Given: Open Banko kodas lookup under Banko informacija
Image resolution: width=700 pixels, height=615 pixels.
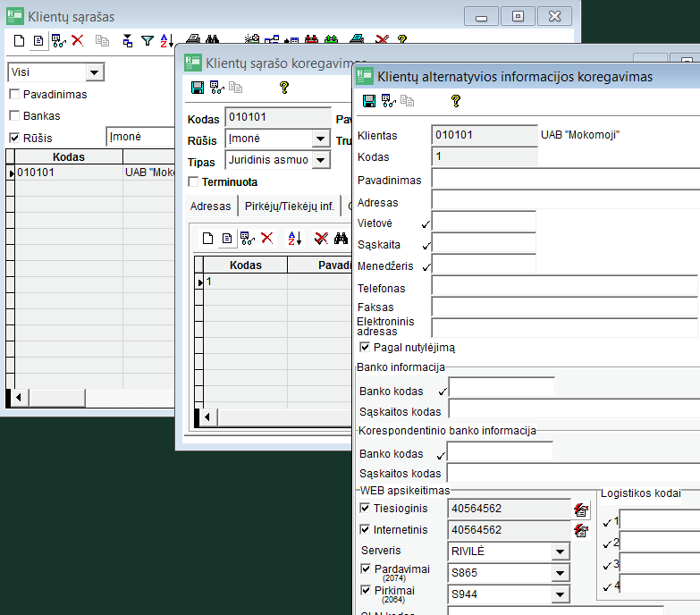Looking at the screenshot, I should tap(443, 392).
